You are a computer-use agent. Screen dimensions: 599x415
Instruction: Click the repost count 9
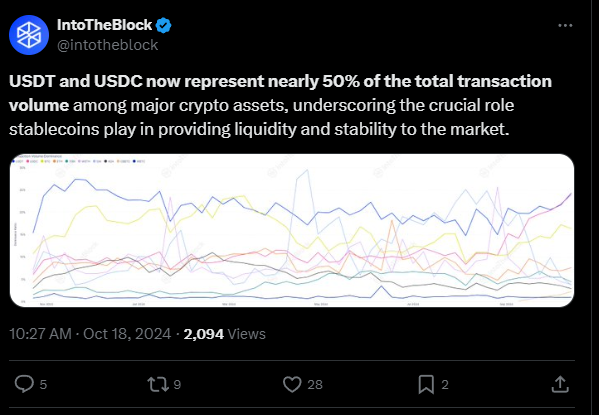177,384
